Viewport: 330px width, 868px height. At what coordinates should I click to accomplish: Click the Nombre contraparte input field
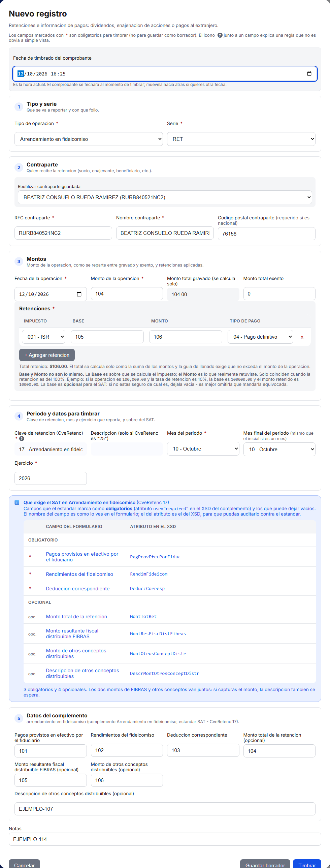(x=165, y=233)
